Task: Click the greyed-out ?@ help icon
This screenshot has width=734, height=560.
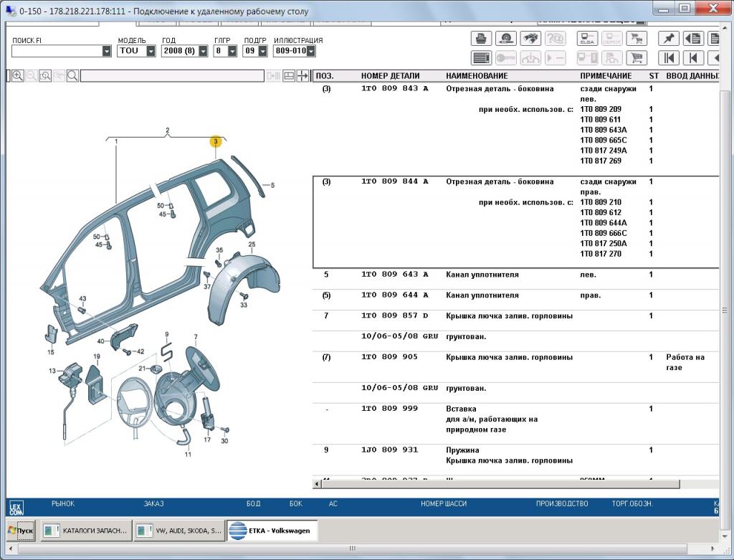Action: [x=556, y=39]
